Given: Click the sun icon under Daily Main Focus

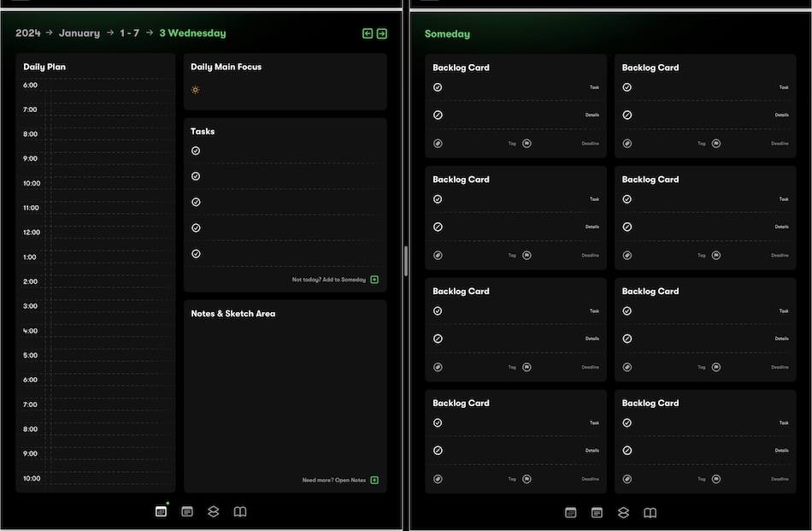Looking at the screenshot, I should tap(196, 90).
